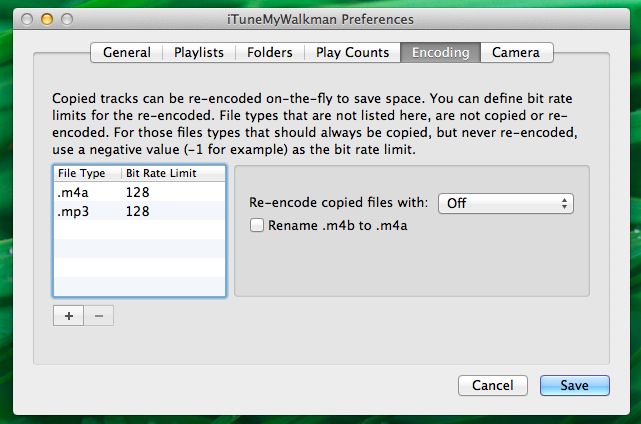The image size is (641, 424).
Task: Switch to the Playlists tab
Action: pos(199,52)
